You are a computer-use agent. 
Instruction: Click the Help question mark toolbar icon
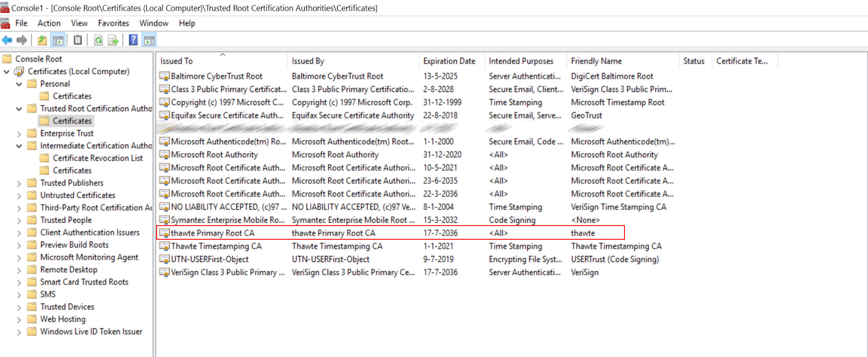click(134, 40)
